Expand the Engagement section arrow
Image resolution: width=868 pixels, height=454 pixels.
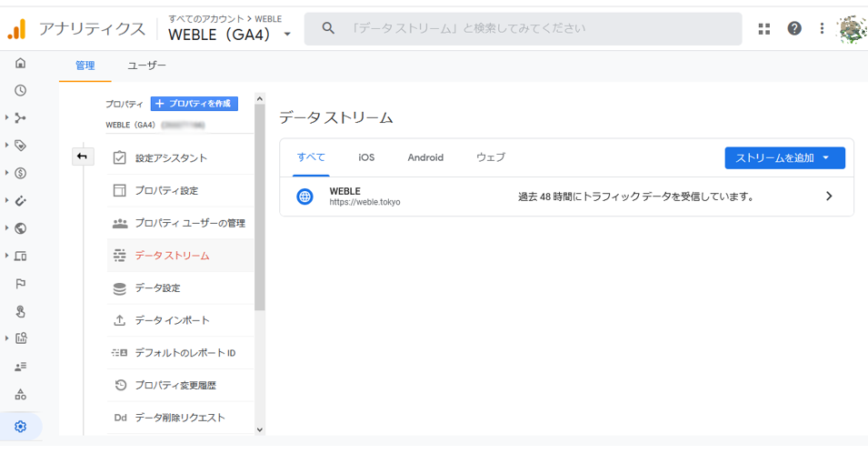pos(6,146)
